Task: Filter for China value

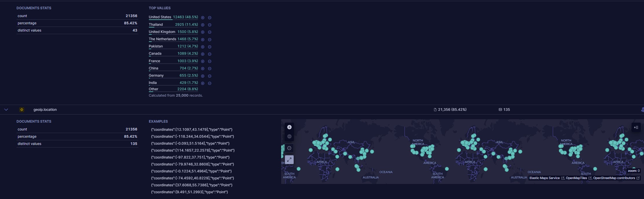Action: [x=203, y=69]
